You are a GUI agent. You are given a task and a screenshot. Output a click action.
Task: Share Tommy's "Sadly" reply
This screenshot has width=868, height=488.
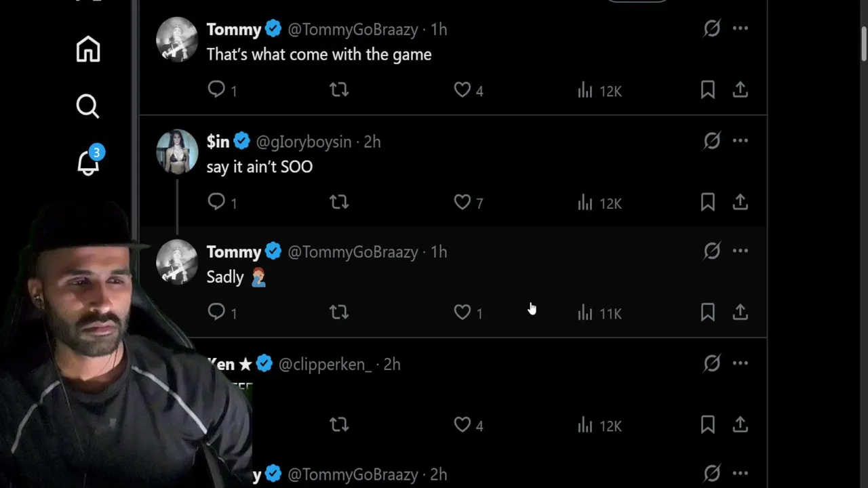click(x=741, y=312)
